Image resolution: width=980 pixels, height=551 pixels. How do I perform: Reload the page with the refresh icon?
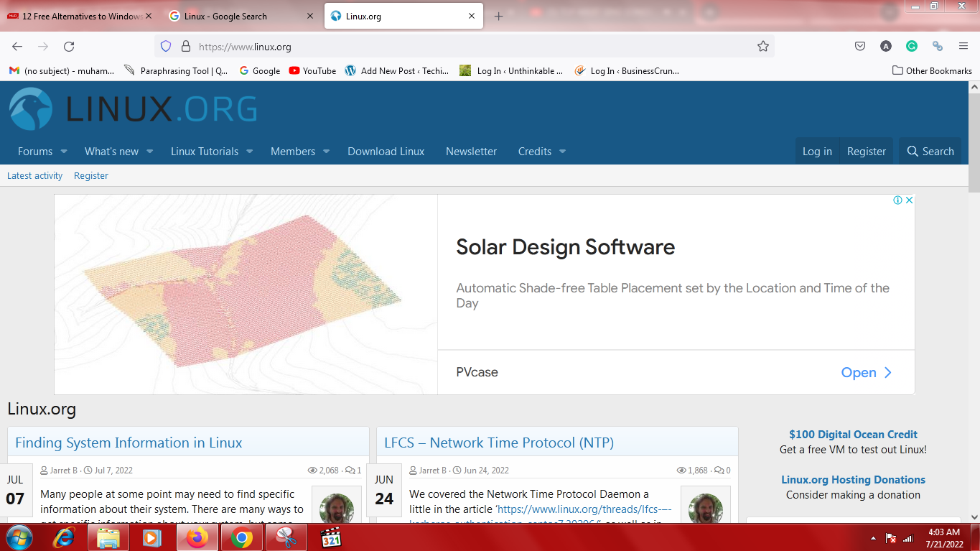[69, 47]
